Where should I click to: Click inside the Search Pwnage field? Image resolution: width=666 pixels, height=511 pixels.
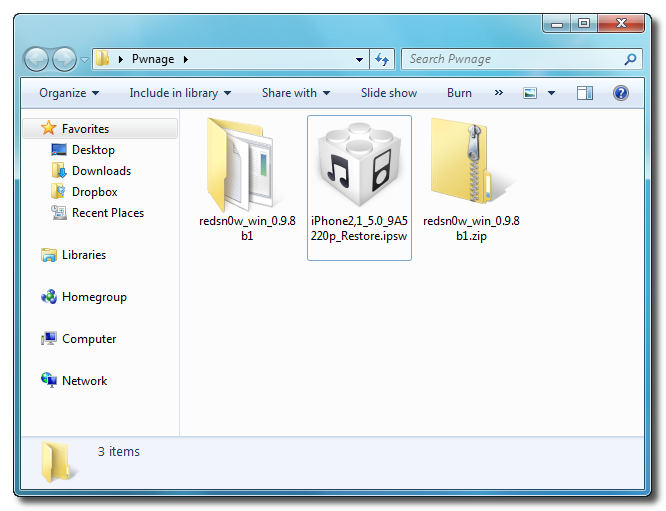510,60
